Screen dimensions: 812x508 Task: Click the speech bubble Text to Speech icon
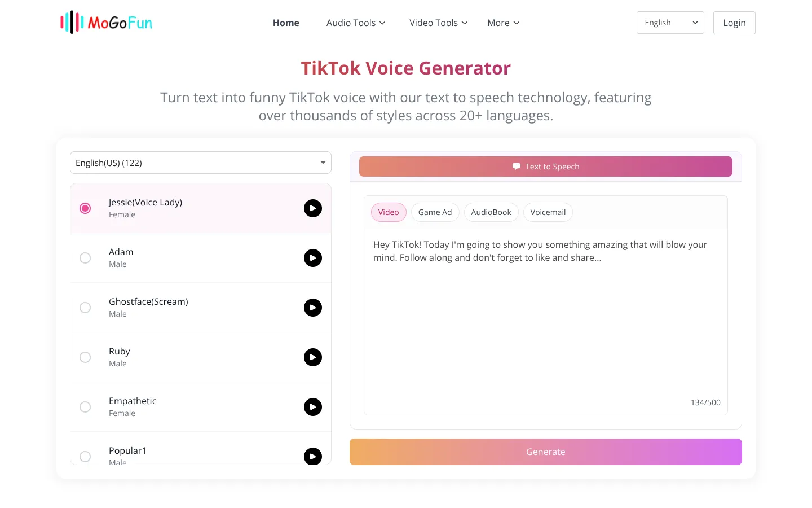517,167
